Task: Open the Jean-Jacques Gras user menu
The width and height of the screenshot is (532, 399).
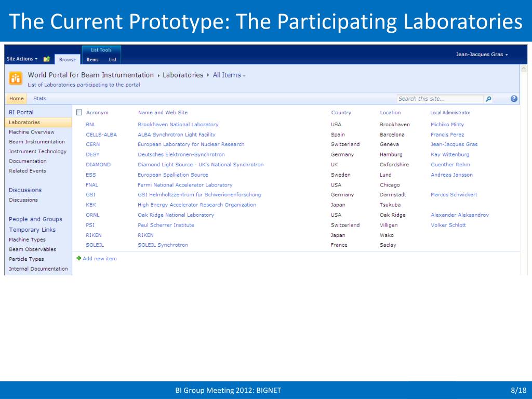Action: (x=482, y=54)
